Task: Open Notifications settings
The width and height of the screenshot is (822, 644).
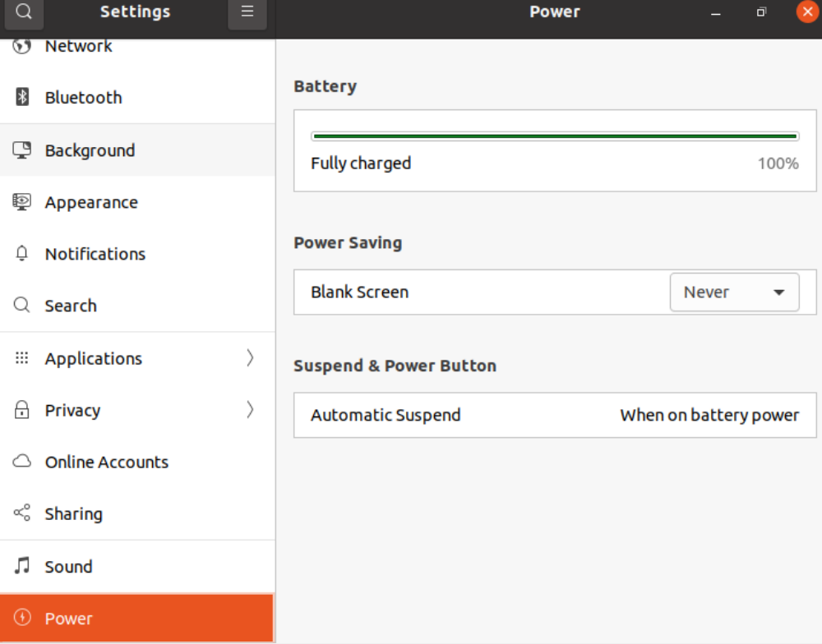Action: click(137, 254)
